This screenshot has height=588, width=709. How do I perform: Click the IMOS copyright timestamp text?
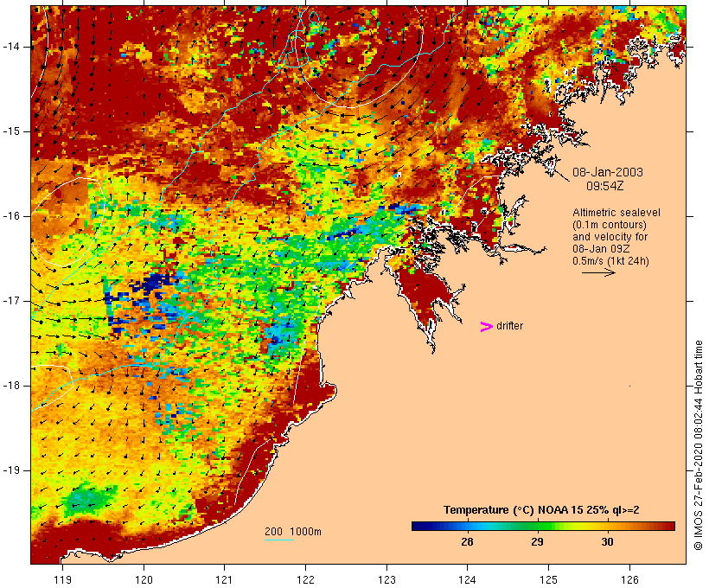click(699, 445)
